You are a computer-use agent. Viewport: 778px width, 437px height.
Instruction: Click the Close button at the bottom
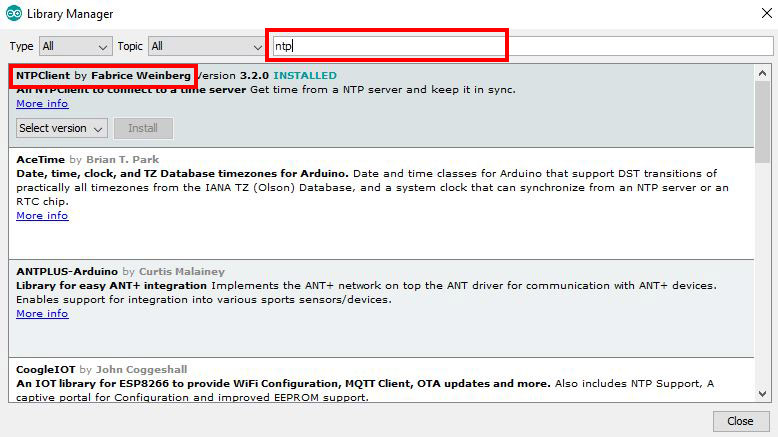tap(740, 421)
